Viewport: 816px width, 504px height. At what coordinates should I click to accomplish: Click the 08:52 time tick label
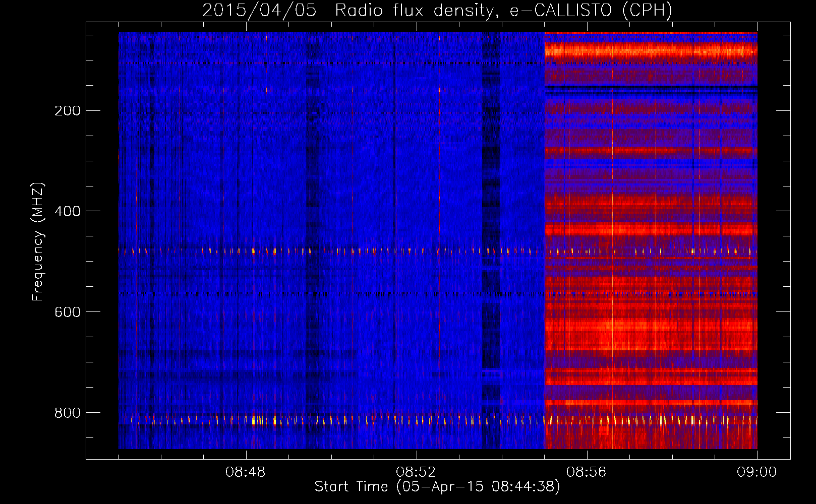[416, 472]
